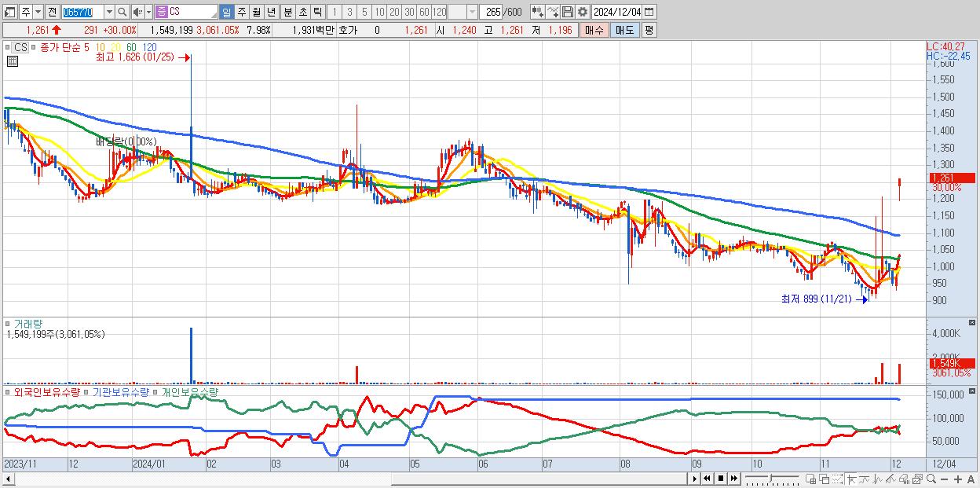This screenshot has width=980, height=488.
Task: Choose interval 120 button
Action: tap(439, 12)
